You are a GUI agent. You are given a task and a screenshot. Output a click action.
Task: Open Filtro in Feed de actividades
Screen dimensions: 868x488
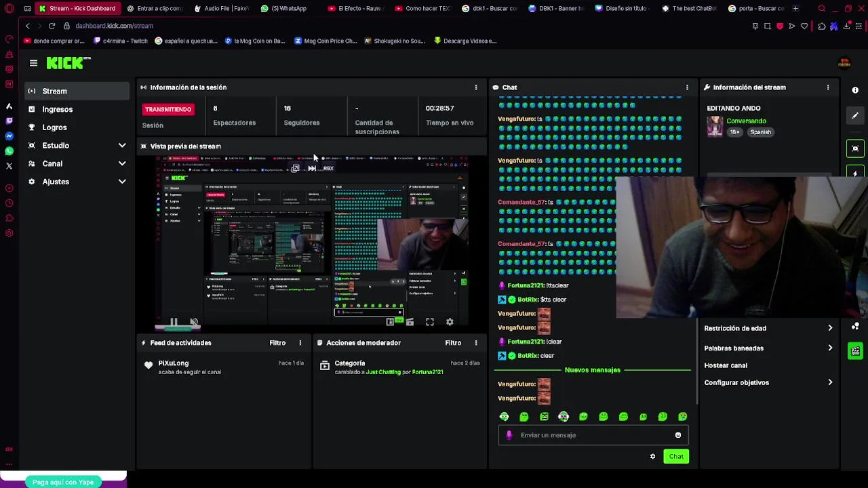[277, 343]
